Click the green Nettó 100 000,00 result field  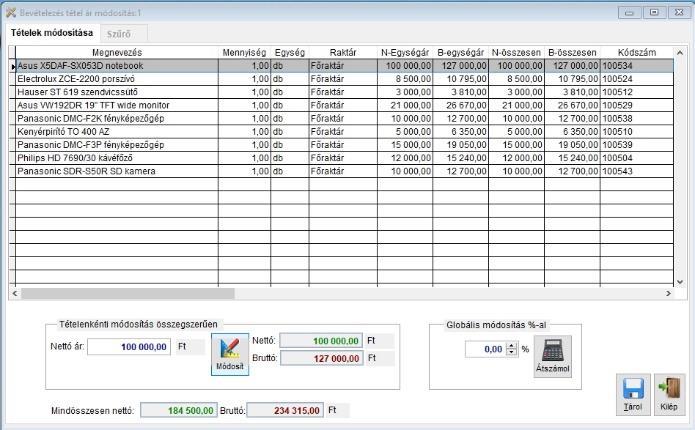coord(321,341)
